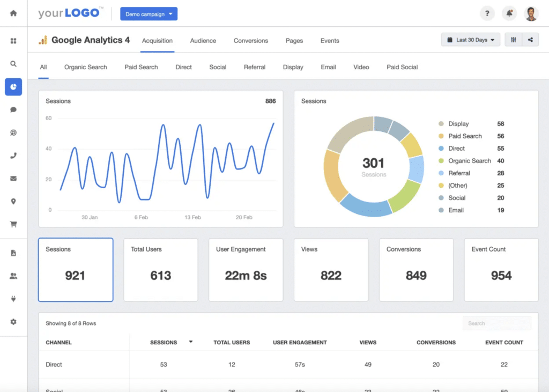The height and width of the screenshot is (392, 549).
Task: Click the Search input in the table header
Action: click(x=496, y=323)
